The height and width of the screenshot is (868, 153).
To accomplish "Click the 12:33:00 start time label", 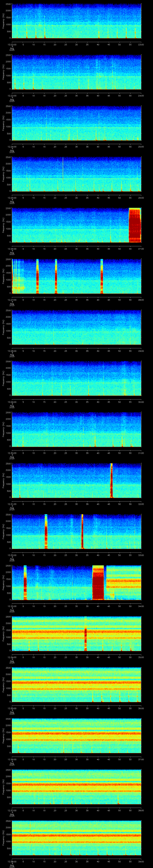I will click(x=12, y=606).
